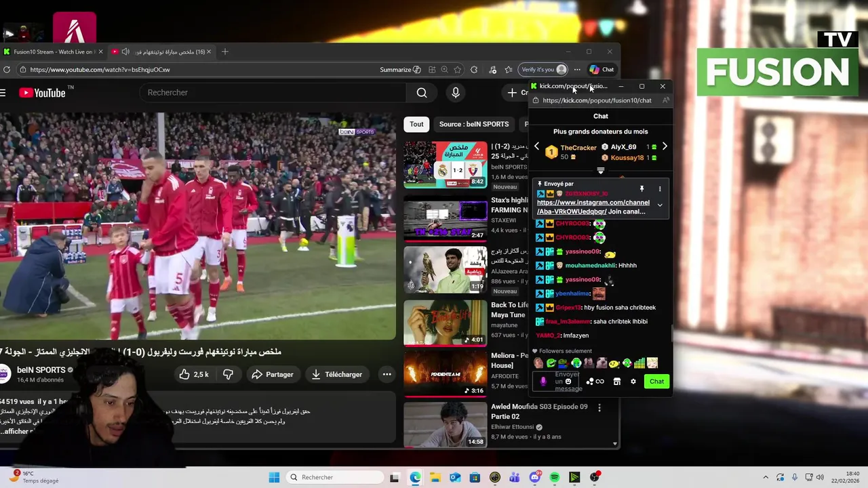The height and width of the screenshot is (488, 868).
Task: Open the AlJazeera falcon video thumbnail
Action: pyautogui.click(x=446, y=269)
